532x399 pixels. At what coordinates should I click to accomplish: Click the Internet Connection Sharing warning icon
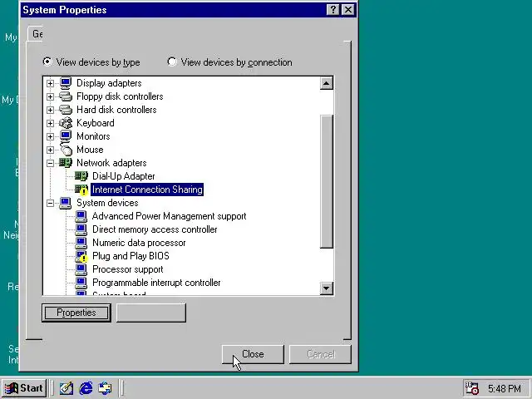coord(81,190)
